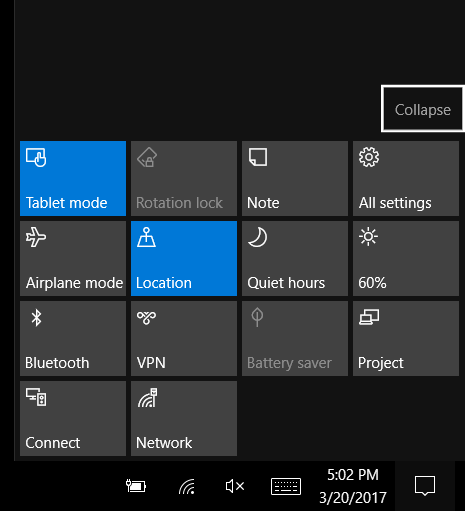The width and height of the screenshot is (465, 514).
Task: Open the Wi-Fi network tray icon
Action: (x=187, y=486)
